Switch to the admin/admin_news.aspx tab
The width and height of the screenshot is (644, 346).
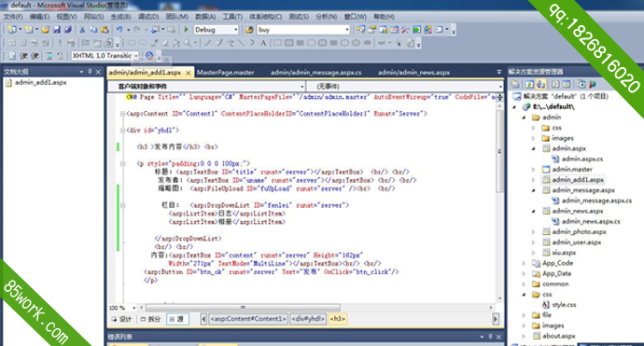pyautogui.click(x=414, y=72)
